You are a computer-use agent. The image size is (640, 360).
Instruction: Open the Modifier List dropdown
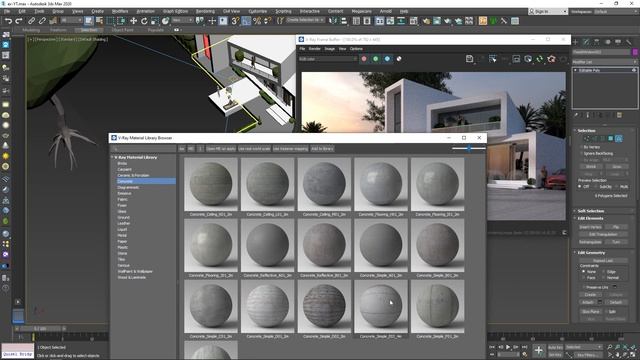pos(604,62)
